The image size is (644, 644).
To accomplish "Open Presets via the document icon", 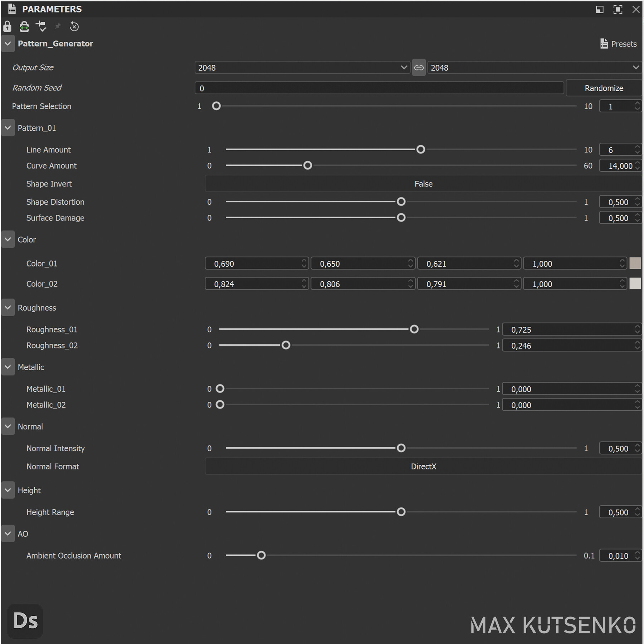I will tap(604, 43).
